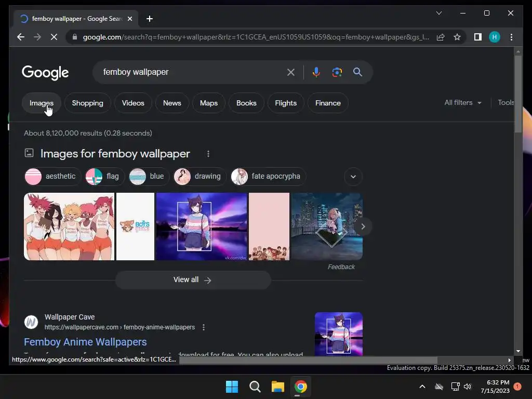Show next images with carousel arrow
The image size is (532, 399).
(x=363, y=227)
